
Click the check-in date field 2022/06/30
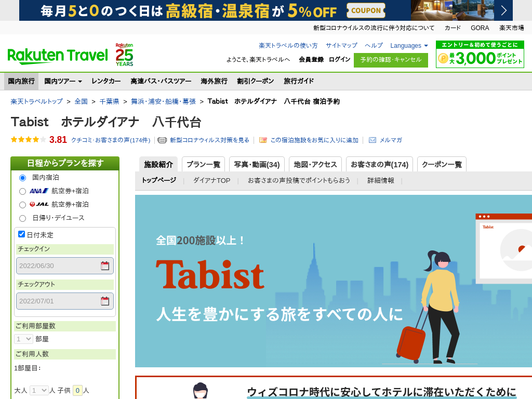point(65,265)
